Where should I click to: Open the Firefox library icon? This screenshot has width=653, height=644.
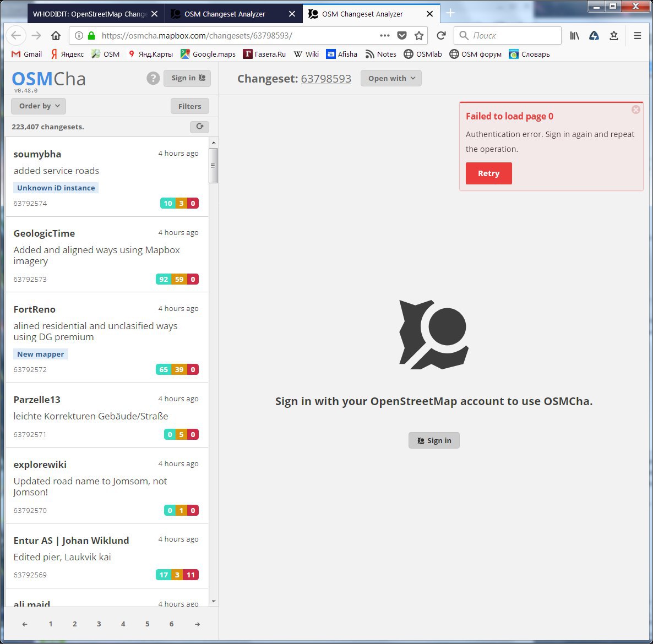pos(575,35)
